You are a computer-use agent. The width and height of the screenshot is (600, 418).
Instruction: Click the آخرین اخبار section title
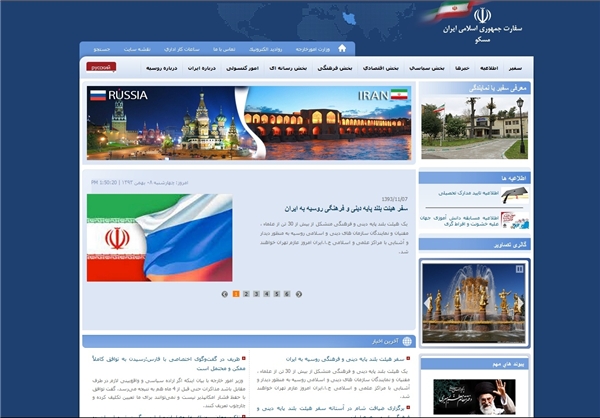pos(385,341)
